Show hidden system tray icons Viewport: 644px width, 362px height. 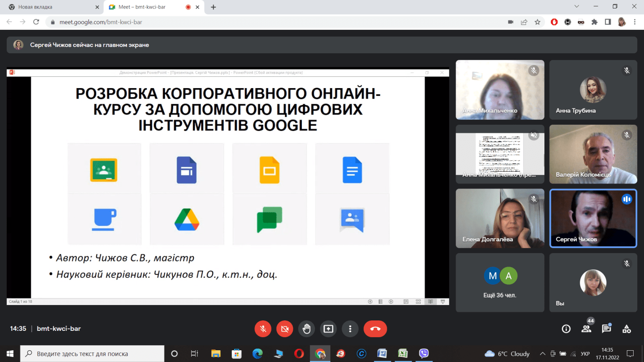tap(542, 354)
